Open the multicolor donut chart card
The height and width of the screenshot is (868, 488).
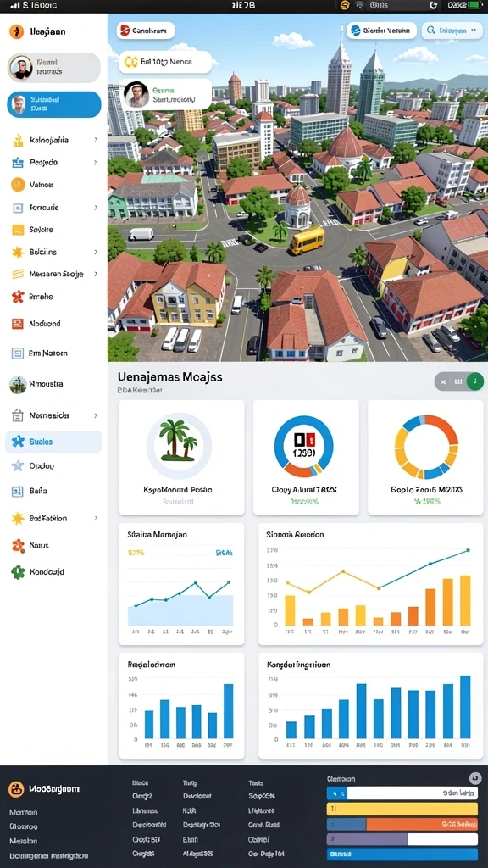425,458
